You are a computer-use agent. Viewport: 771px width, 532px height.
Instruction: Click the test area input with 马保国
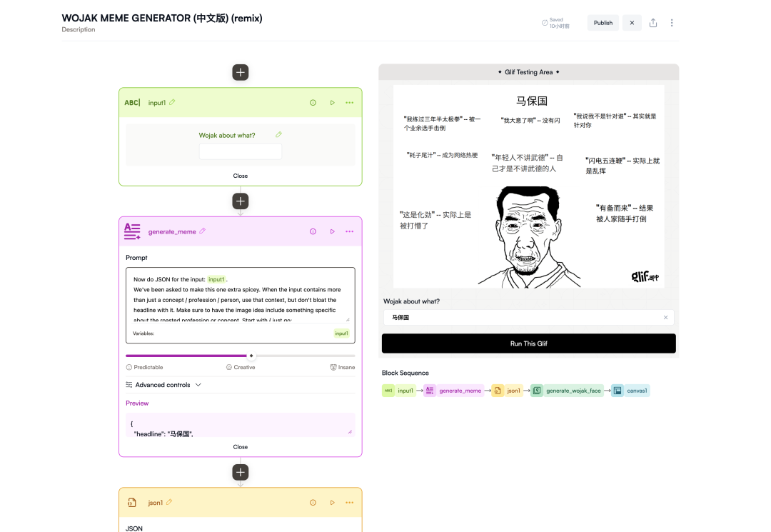[x=528, y=318]
